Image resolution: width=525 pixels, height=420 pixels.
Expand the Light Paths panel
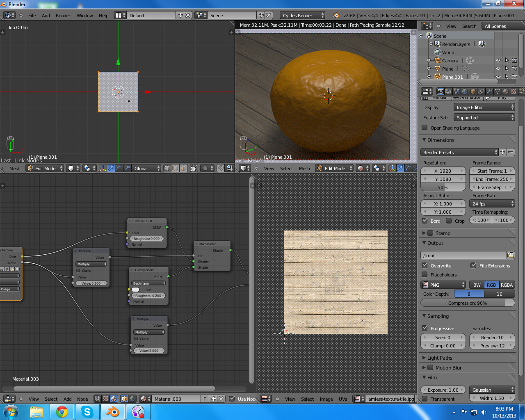pyautogui.click(x=439, y=358)
